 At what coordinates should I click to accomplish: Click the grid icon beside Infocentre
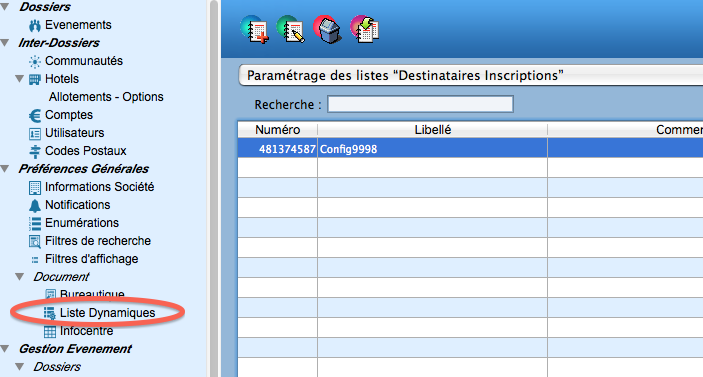(49, 331)
